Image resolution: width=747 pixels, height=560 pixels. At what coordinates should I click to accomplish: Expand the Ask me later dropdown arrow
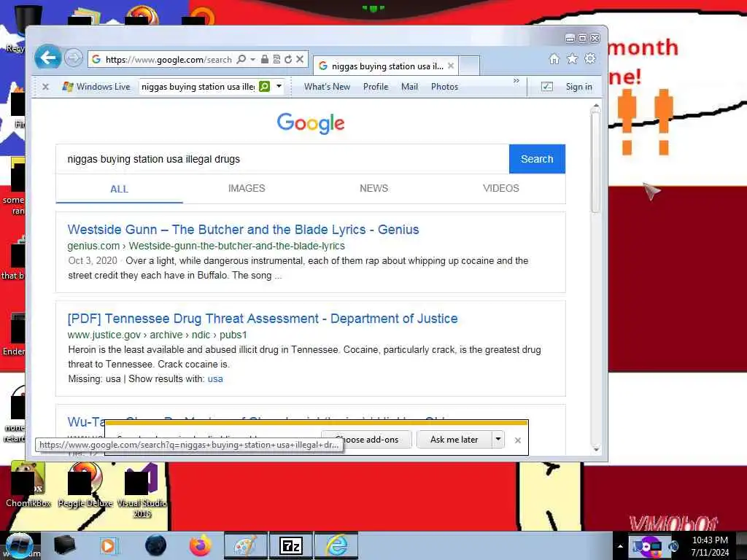tap(498, 440)
